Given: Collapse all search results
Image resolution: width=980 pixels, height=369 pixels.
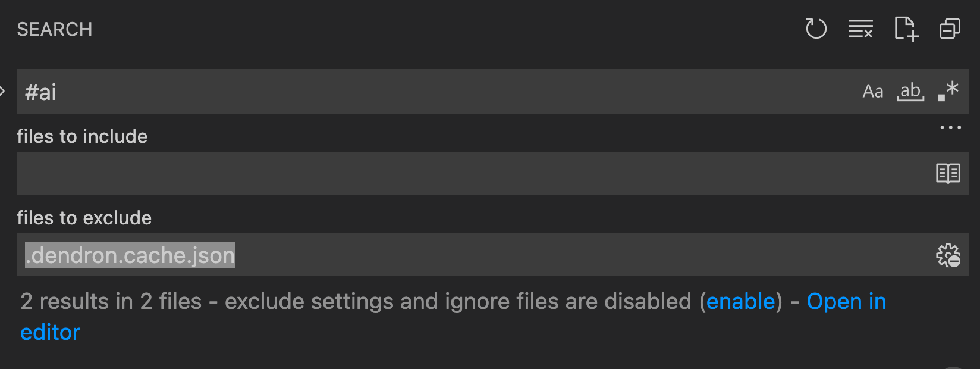Looking at the screenshot, I should click(949, 29).
